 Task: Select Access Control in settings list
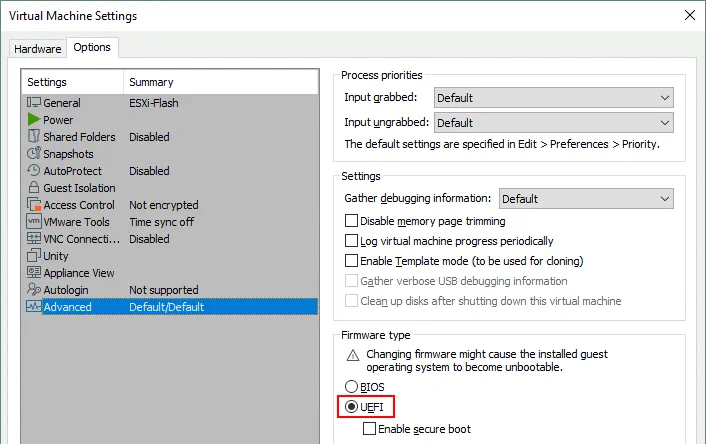click(78, 205)
